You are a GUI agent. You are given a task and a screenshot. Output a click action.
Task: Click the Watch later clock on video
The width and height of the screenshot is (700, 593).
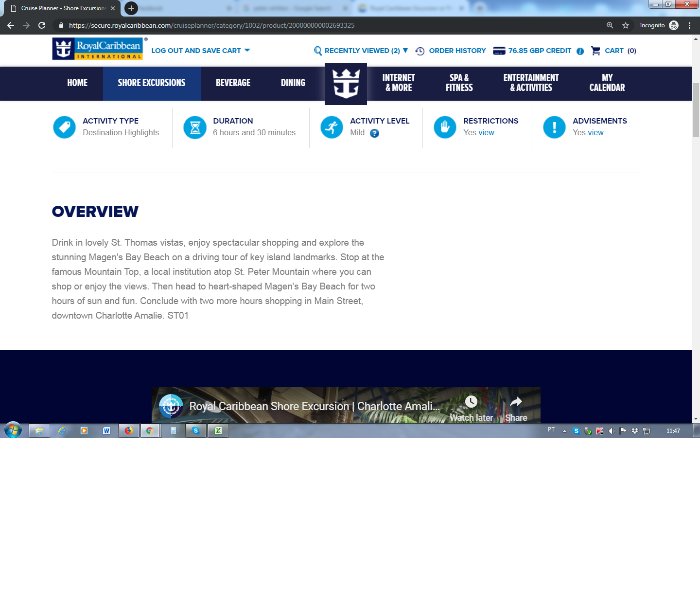[471, 401]
